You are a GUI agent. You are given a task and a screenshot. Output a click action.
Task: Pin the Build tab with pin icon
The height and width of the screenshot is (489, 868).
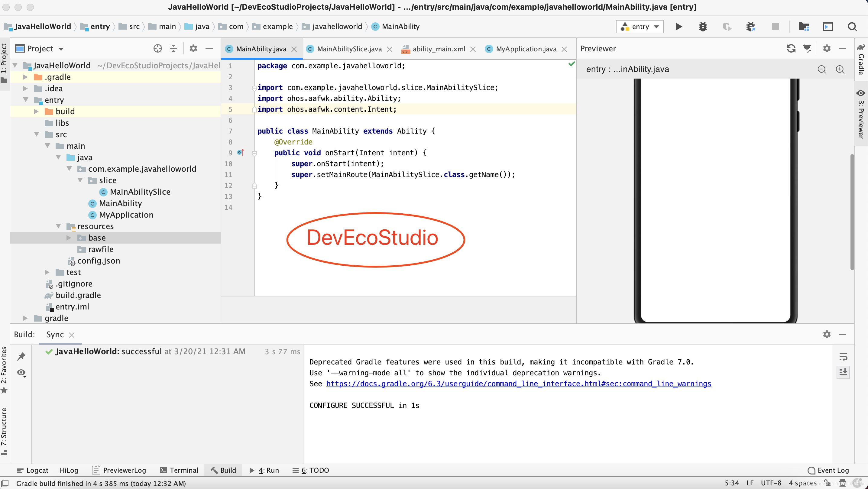tap(21, 356)
